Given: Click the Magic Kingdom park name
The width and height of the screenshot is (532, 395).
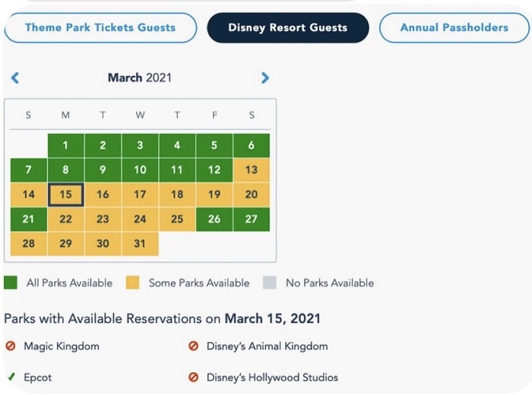Looking at the screenshot, I should click(x=61, y=346).
